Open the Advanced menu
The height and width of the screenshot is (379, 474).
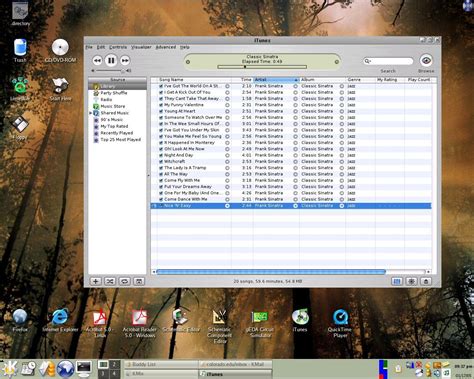pyautogui.click(x=166, y=47)
